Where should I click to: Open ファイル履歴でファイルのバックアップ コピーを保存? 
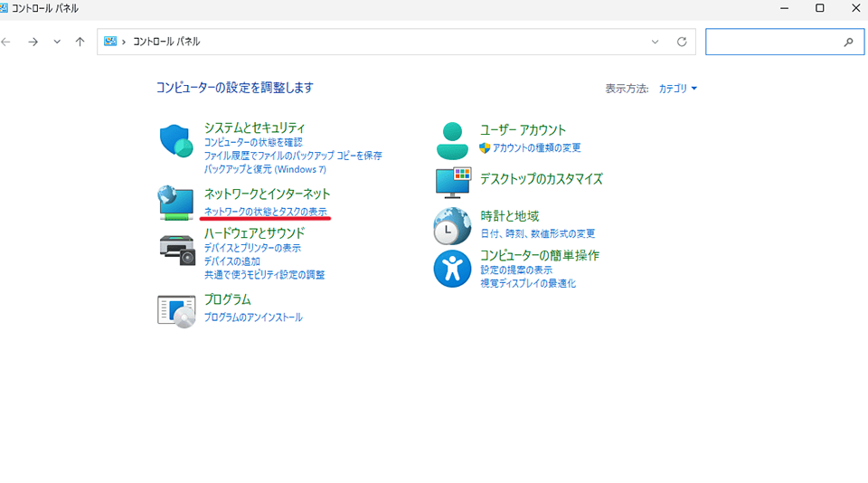coord(293,156)
